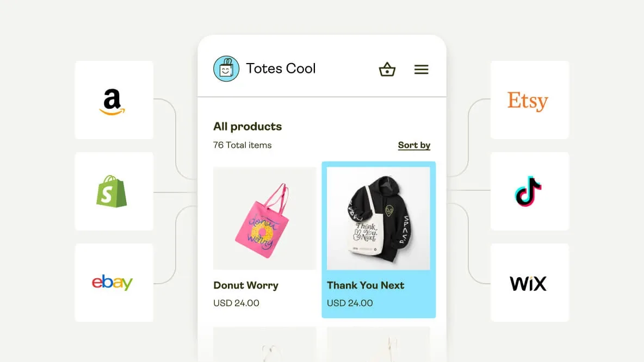This screenshot has width=644, height=362.
Task: Select the Shopify bag icon
Action: (x=112, y=191)
